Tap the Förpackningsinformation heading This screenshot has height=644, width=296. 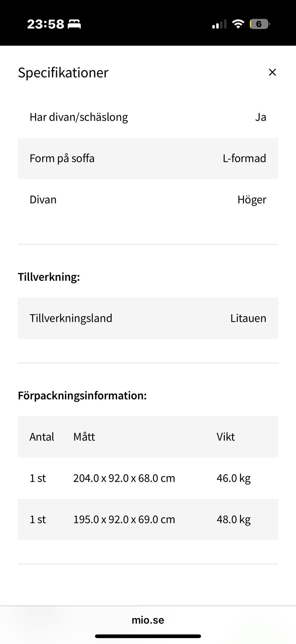point(82,396)
